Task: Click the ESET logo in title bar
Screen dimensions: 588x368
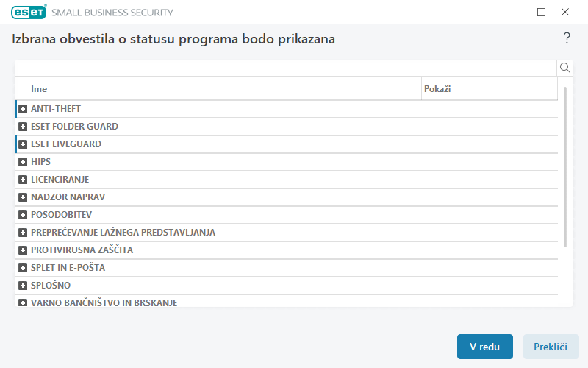Action: (x=28, y=12)
